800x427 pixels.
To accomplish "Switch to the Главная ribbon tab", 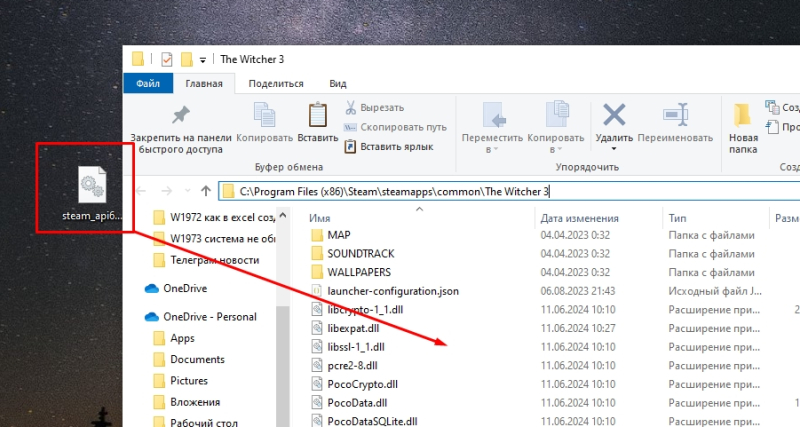I will [204, 84].
